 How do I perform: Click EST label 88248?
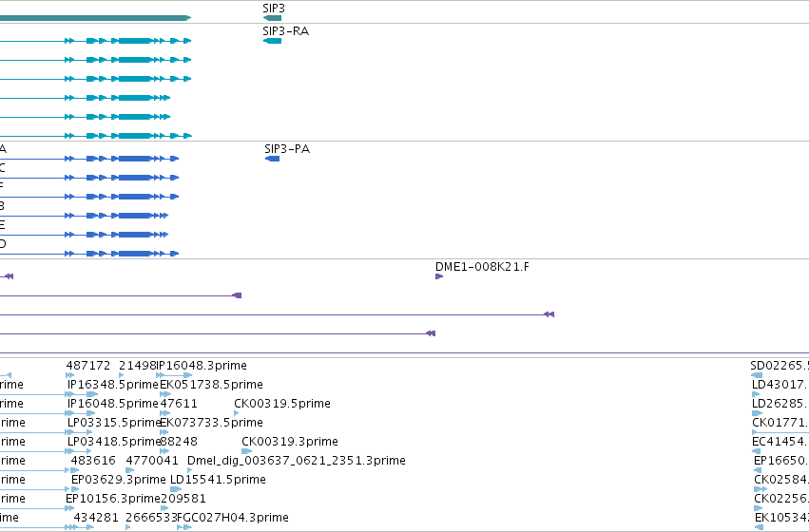[179, 442]
